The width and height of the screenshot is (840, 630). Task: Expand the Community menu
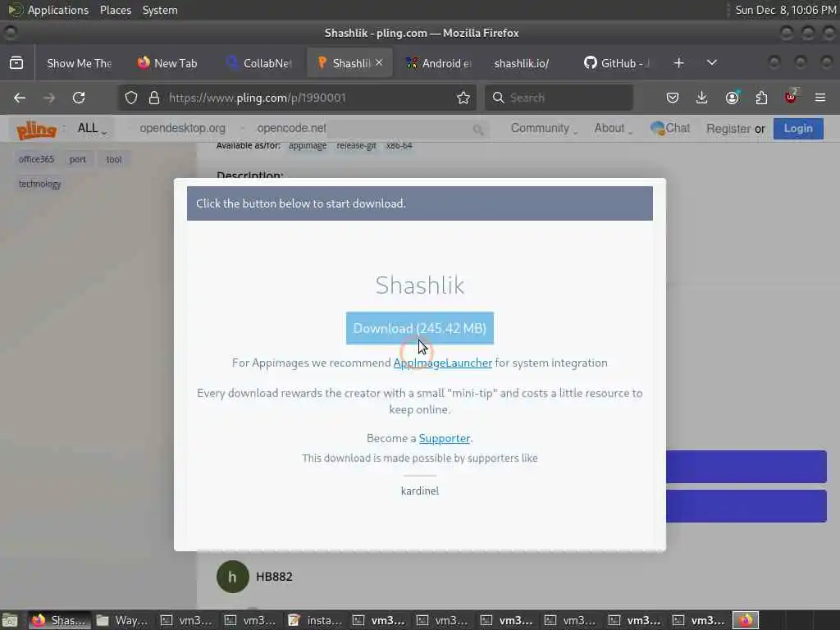[543, 128]
